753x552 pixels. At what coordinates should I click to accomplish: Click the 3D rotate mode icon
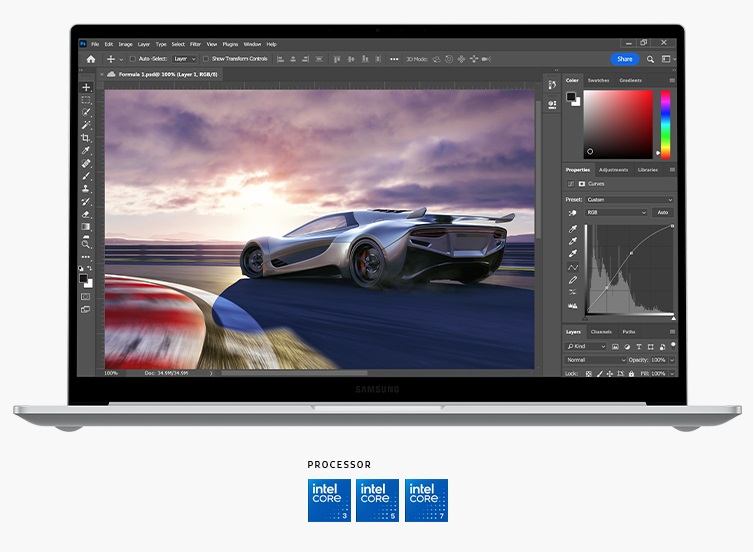click(437, 59)
